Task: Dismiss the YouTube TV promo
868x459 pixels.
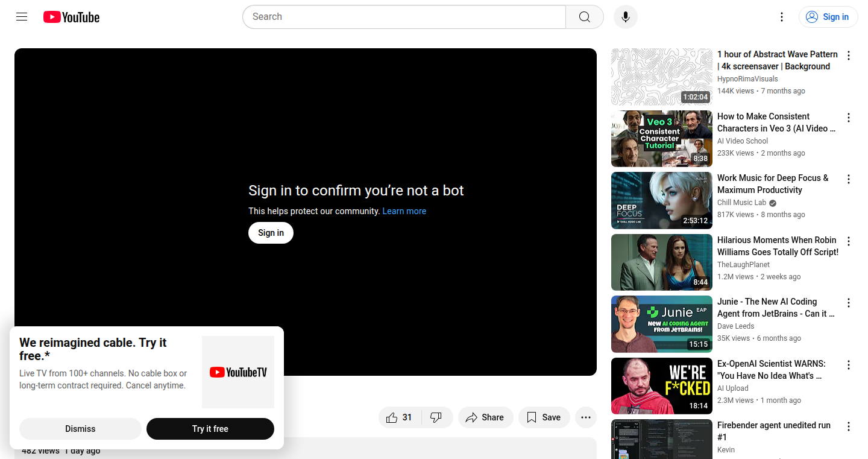Action: click(80, 429)
